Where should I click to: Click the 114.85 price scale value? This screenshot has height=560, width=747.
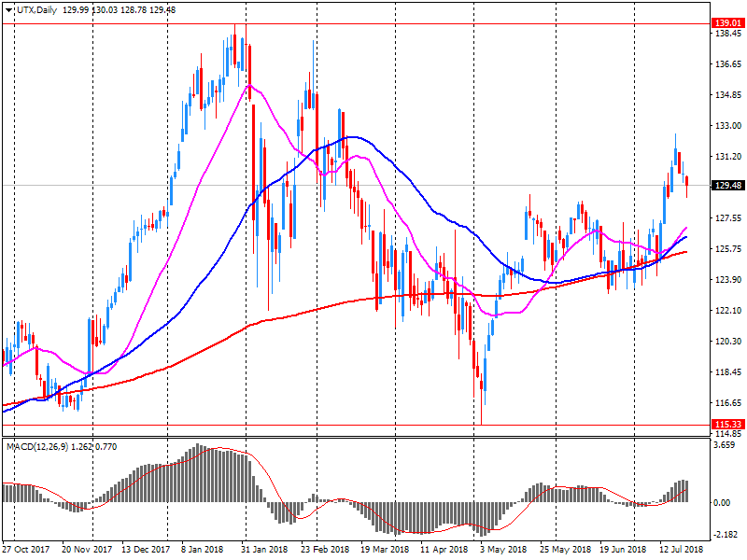728,434
